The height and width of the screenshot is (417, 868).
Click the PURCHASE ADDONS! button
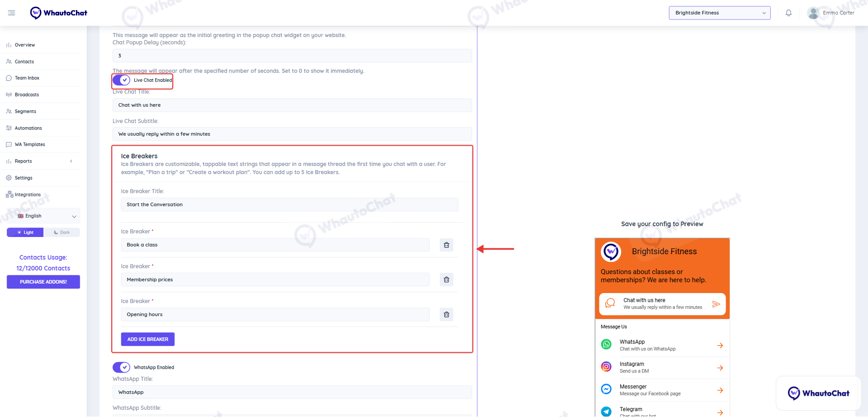pyautogui.click(x=43, y=282)
